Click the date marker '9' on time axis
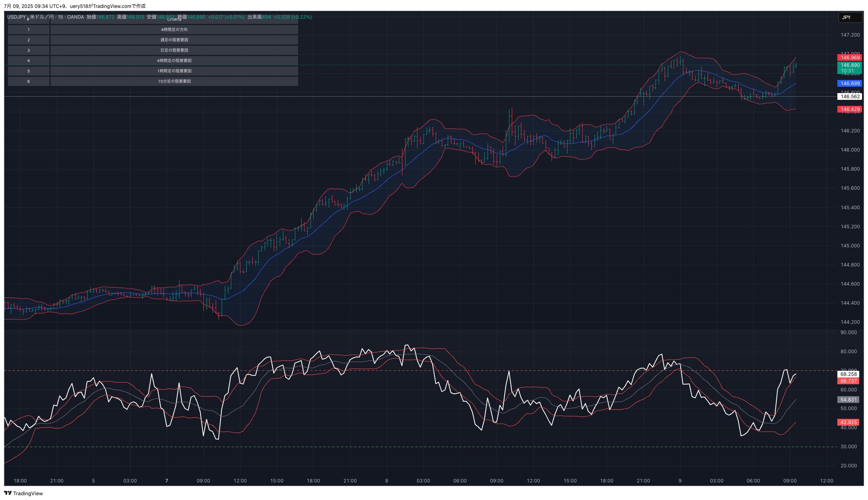This screenshot has height=500, width=868. tap(680, 481)
